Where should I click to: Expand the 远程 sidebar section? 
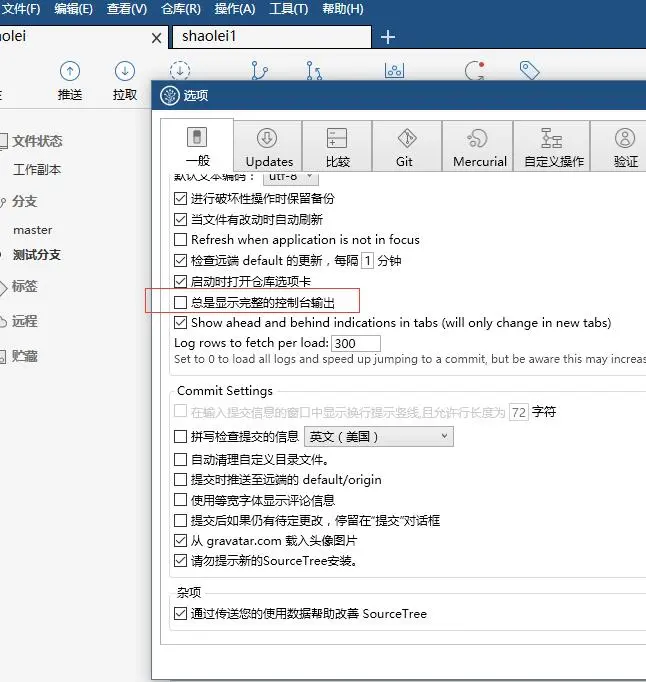[x=24, y=321]
